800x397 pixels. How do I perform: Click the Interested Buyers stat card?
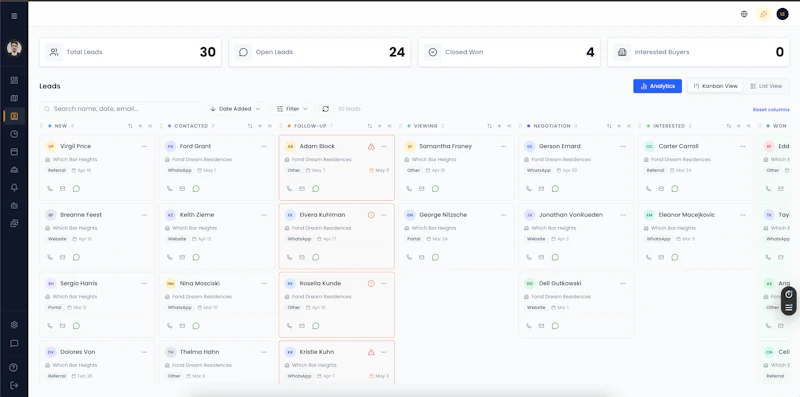pyautogui.click(x=698, y=52)
